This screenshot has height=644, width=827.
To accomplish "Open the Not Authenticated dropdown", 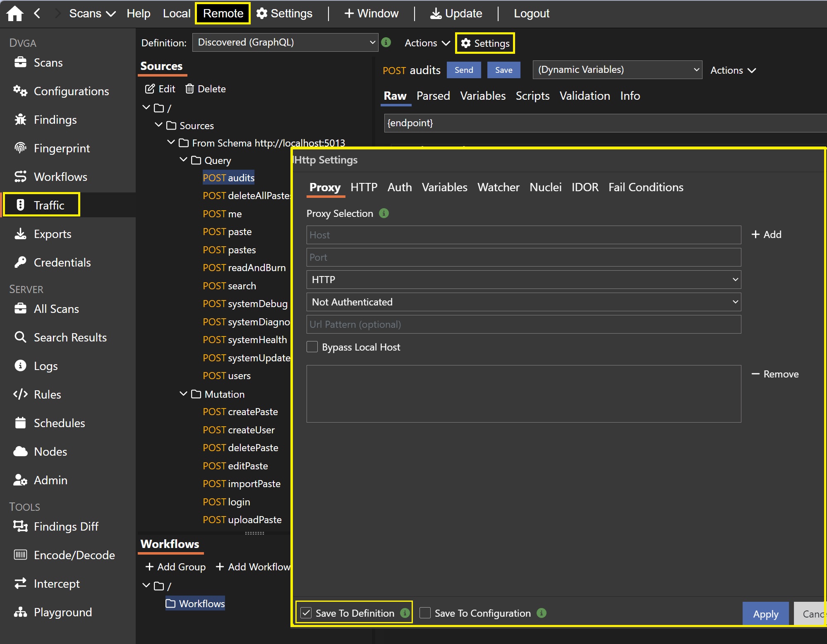I will click(x=523, y=302).
